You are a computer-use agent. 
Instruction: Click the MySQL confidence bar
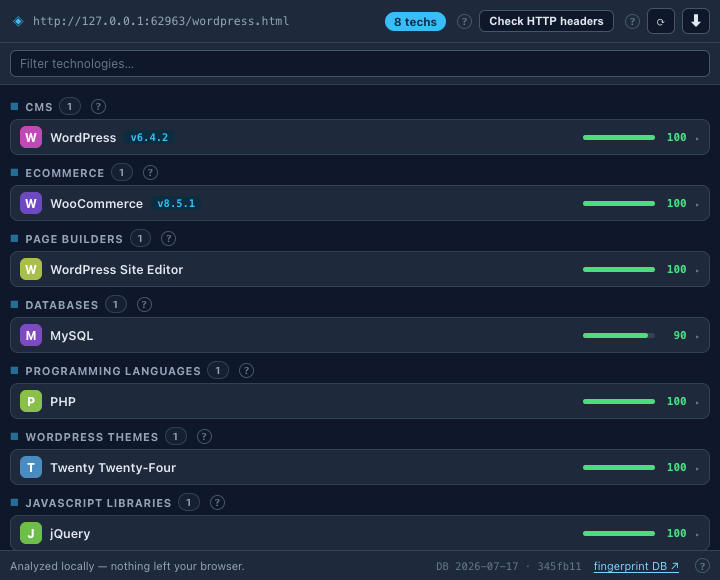tap(619, 336)
